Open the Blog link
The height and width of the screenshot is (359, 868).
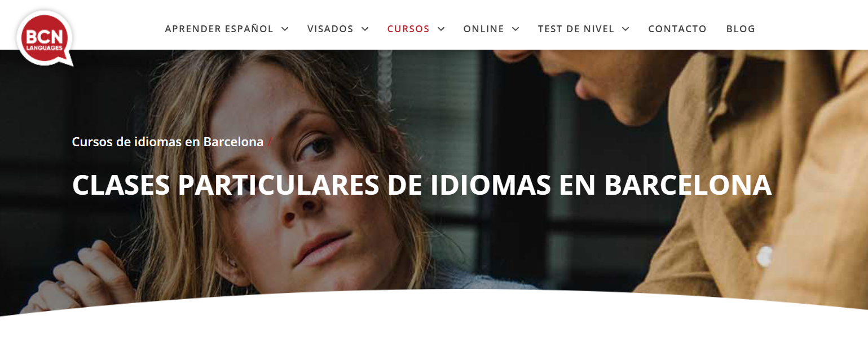[741, 29]
